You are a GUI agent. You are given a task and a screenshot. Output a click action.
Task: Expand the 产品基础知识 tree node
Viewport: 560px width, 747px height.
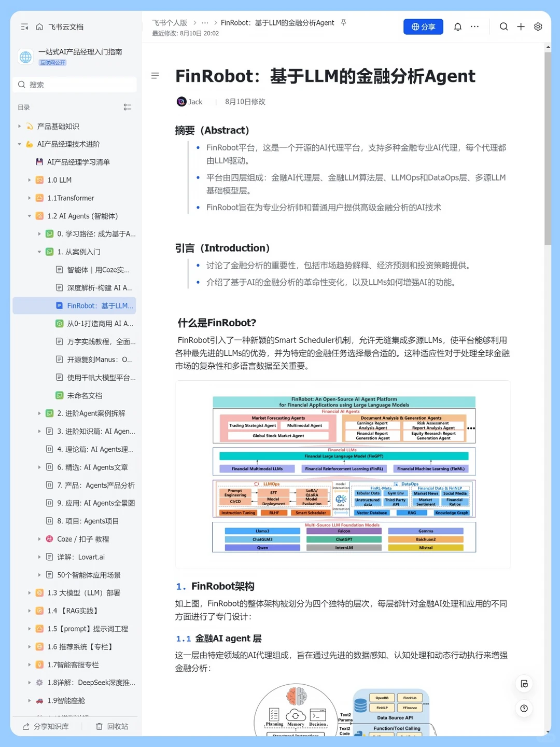20,127
